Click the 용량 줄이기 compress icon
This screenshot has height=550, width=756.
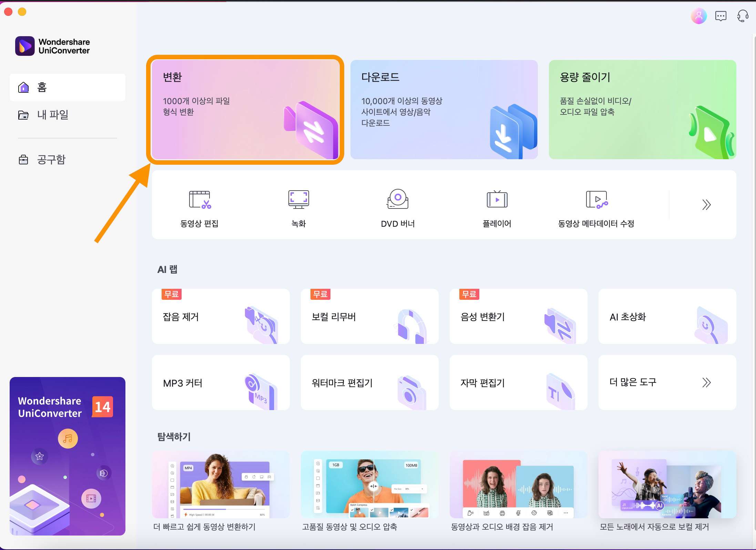pyautogui.click(x=711, y=132)
